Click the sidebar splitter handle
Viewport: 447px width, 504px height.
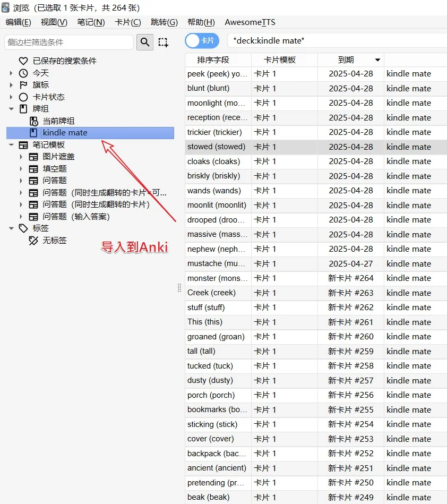pos(179,288)
